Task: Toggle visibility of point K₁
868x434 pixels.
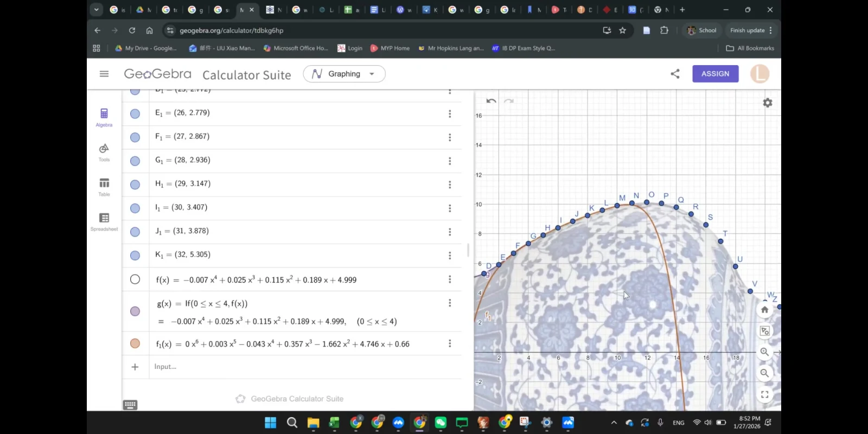Action: click(135, 255)
